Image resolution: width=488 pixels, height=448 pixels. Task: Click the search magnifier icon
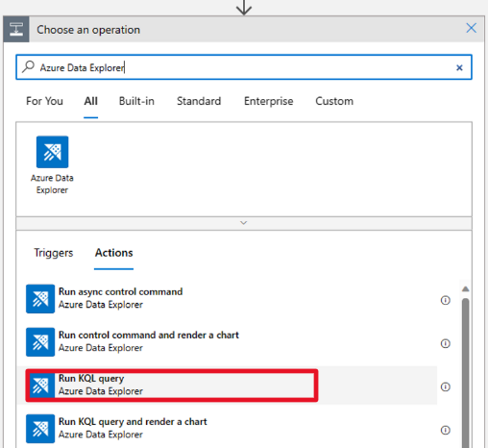point(28,67)
